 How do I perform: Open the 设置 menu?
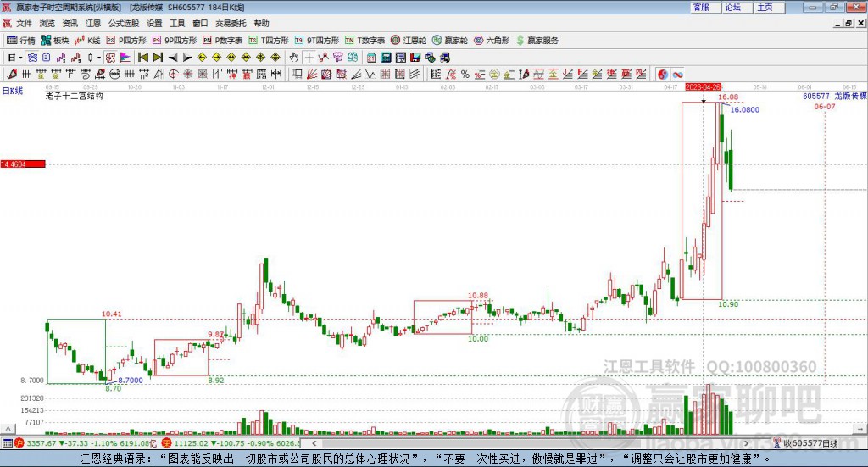coord(154,23)
